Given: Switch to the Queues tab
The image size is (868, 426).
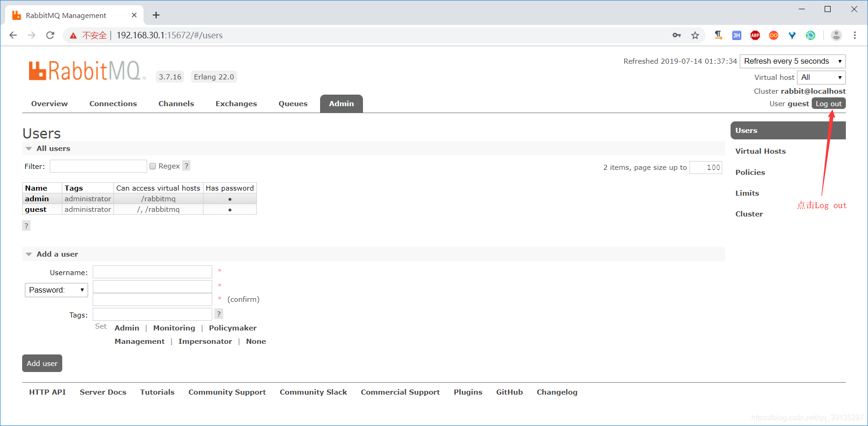Looking at the screenshot, I should [x=293, y=104].
